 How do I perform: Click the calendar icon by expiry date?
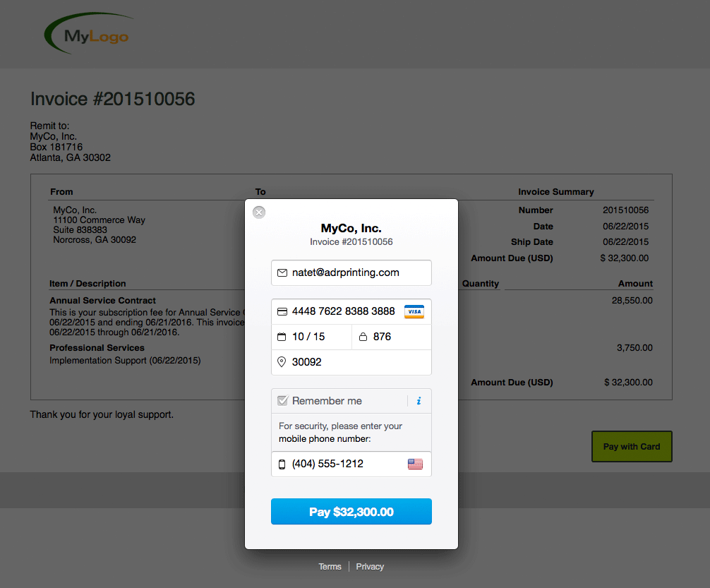pyautogui.click(x=282, y=337)
